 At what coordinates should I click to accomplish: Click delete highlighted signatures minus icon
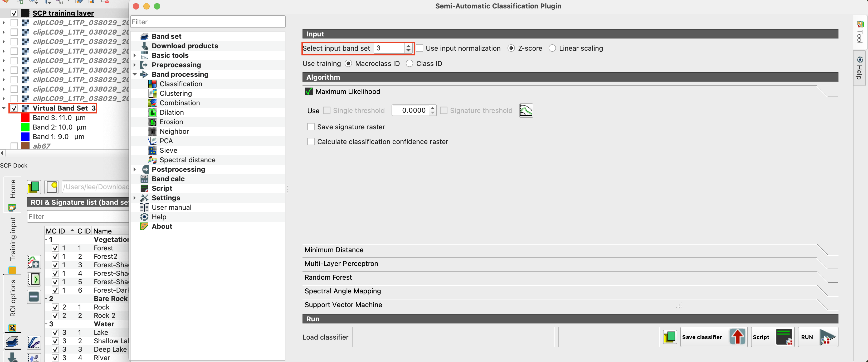point(34,297)
